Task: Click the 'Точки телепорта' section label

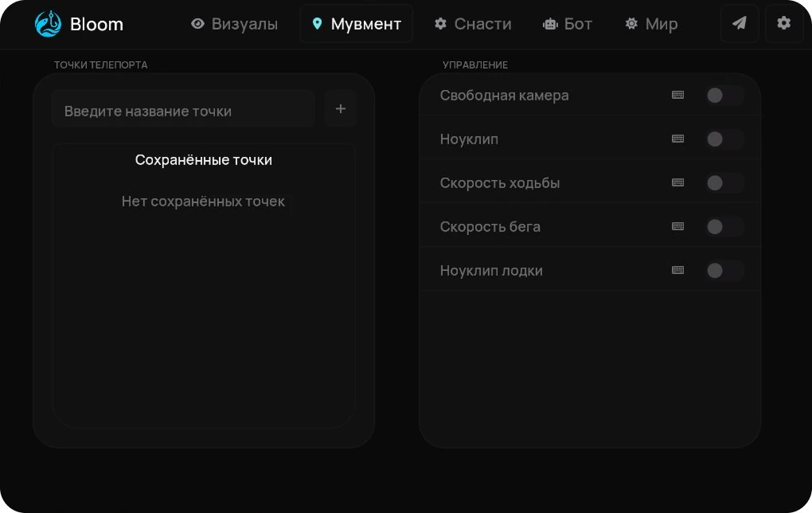Action: coord(101,65)
